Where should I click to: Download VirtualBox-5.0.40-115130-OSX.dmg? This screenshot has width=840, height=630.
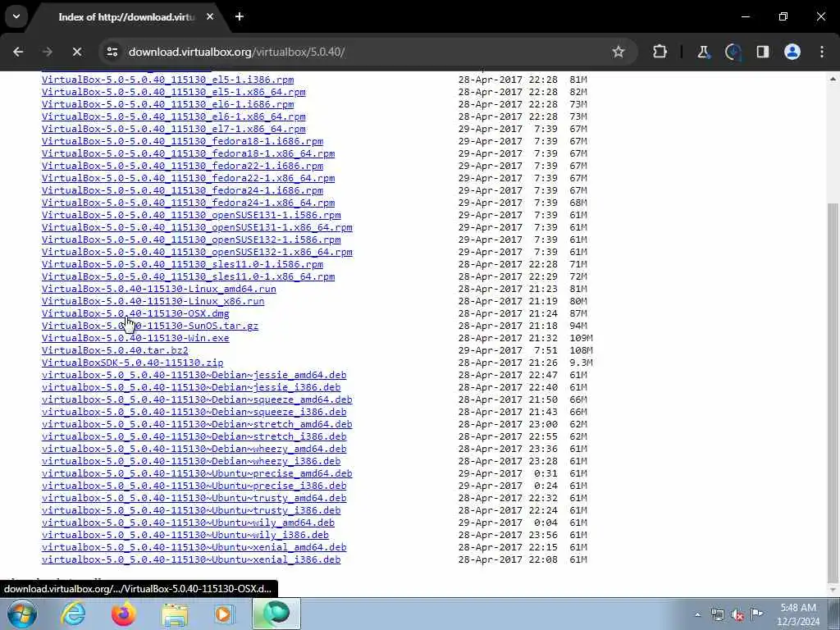[x=135, y=313]
